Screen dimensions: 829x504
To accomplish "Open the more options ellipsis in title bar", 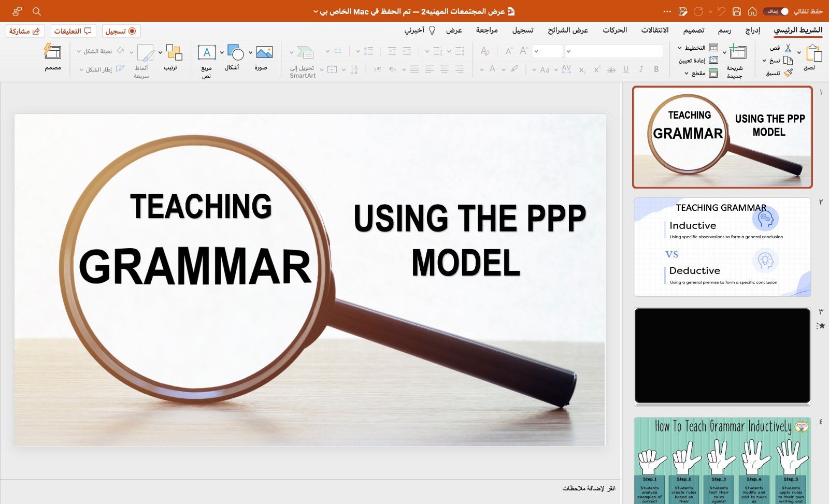I will click(x=667, y=11).
